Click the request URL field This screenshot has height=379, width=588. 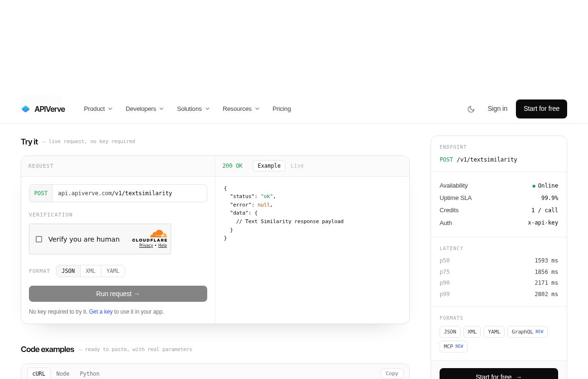[x=129, y=193]
